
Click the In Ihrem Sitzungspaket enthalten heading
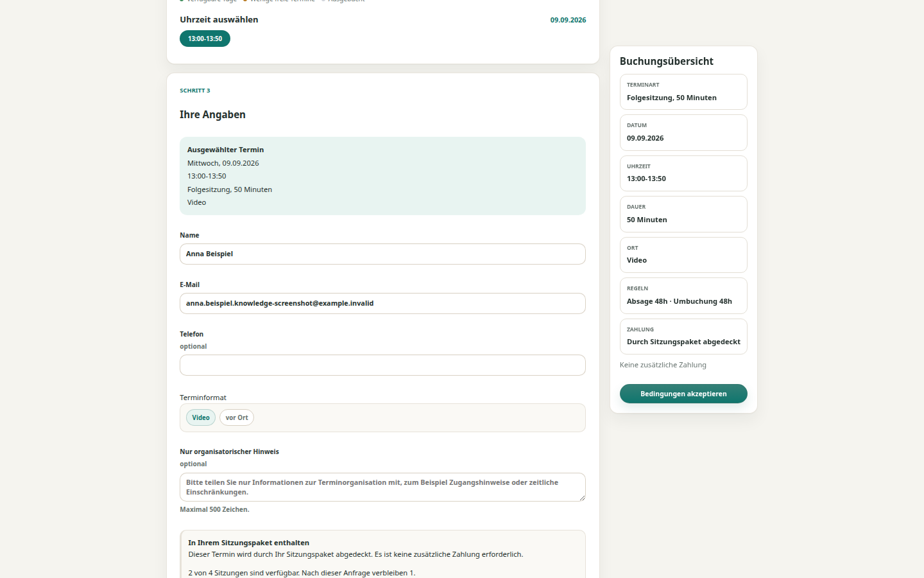point(248,543)
